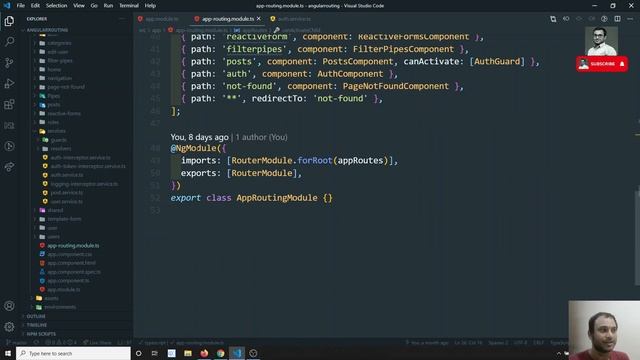The height and width of the screenshot is (360, 640).
Task: Open the View menu
Action: [79, 6]
